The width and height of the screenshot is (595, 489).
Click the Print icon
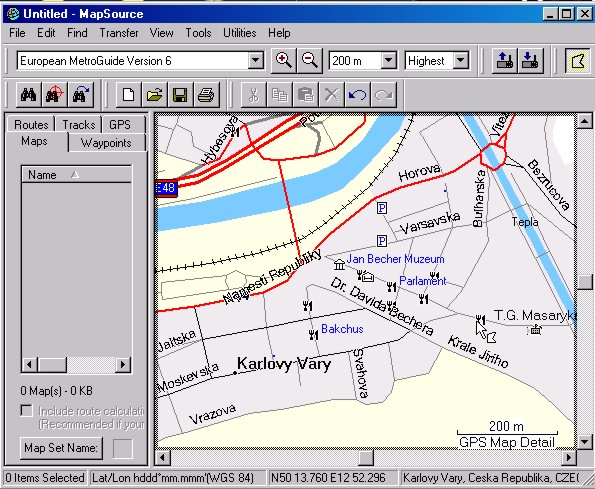tap(206, 94)
